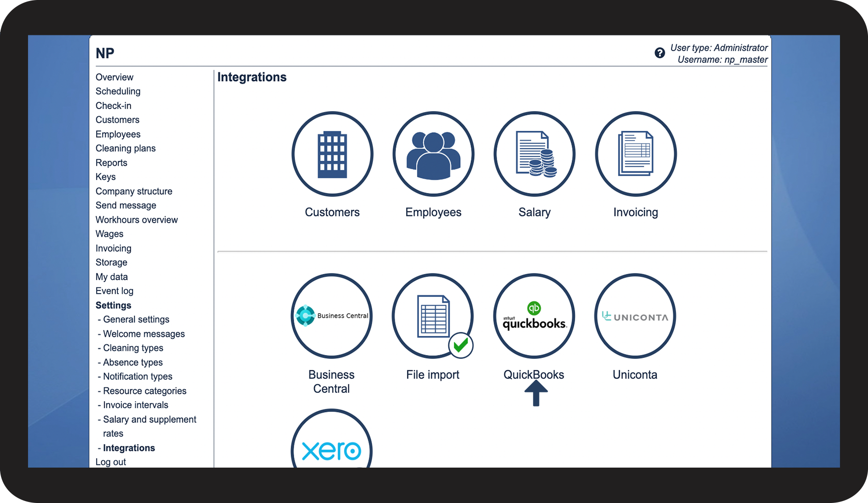Select Salary and supplement rates
The image size is (868, 503).
click(x=149, y=426)
